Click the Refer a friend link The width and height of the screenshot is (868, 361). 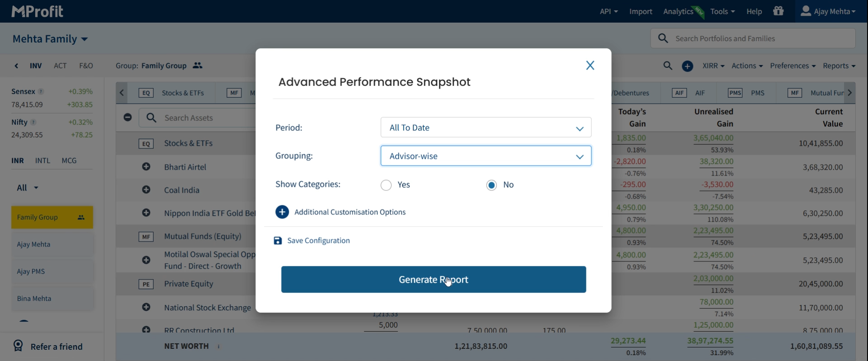pyautogui.click(x=57, y=347)
